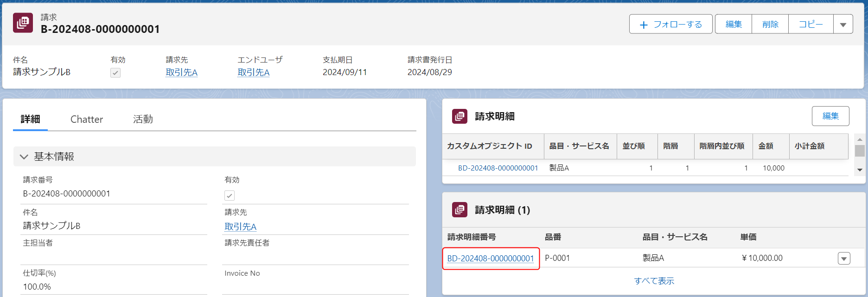Open 取引先A link under エンドユーザ
This screenshot has width=868, height=297.
[254, 72]
